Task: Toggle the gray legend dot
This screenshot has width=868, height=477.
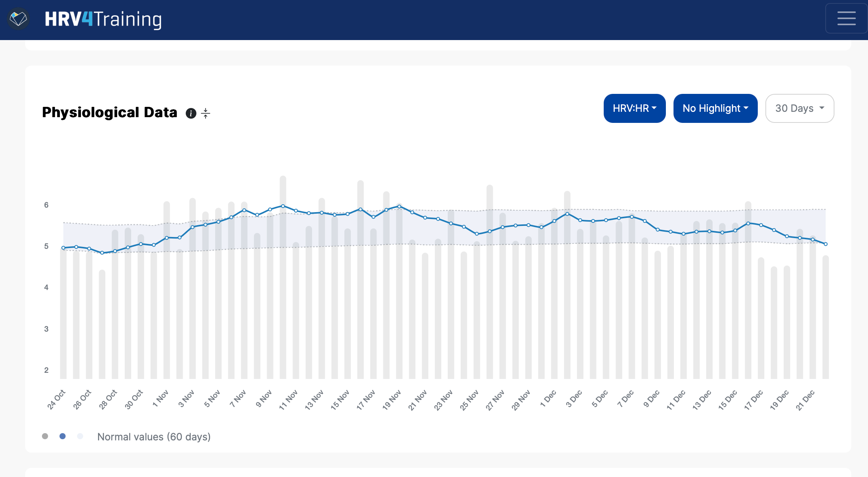Action: pyautogui.click(x=45, y=435)
